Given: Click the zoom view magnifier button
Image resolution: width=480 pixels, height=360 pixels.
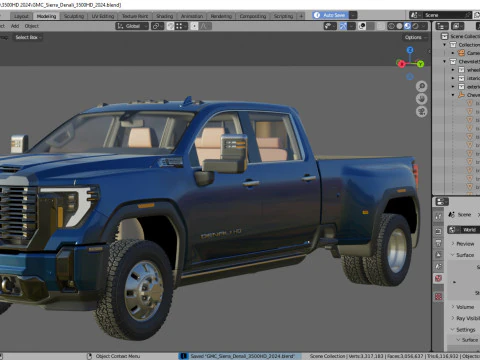Looking at the screenshot, I should click(x=422, y=86).
